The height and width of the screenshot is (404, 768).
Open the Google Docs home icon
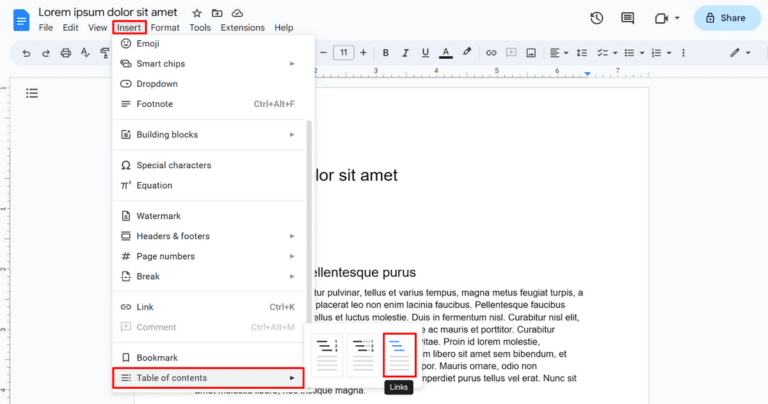click(x=21, y=20)
